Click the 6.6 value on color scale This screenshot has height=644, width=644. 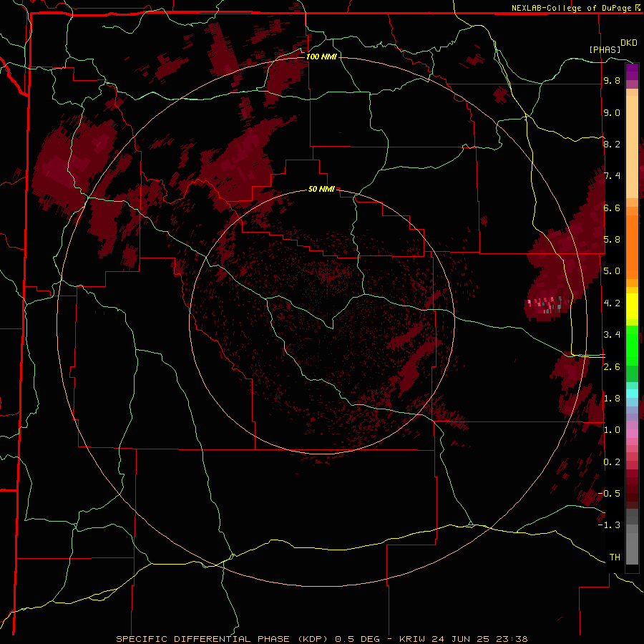tap(612, 208)
